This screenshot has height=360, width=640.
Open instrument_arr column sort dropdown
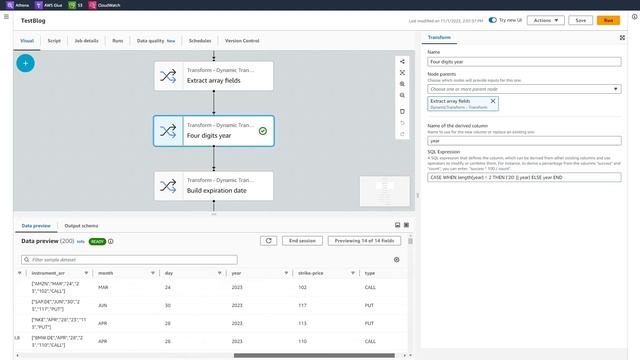[x=86, y=273]
